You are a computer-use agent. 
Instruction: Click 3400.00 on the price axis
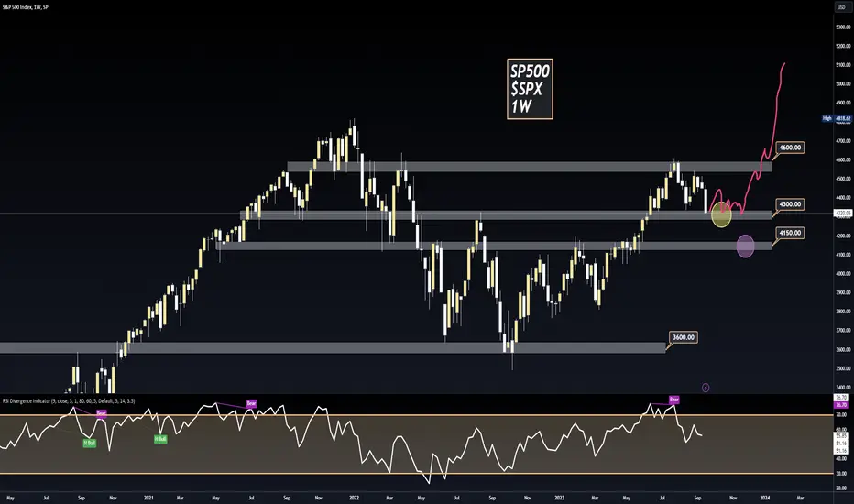pyautogui.click(x=843, y=388)
